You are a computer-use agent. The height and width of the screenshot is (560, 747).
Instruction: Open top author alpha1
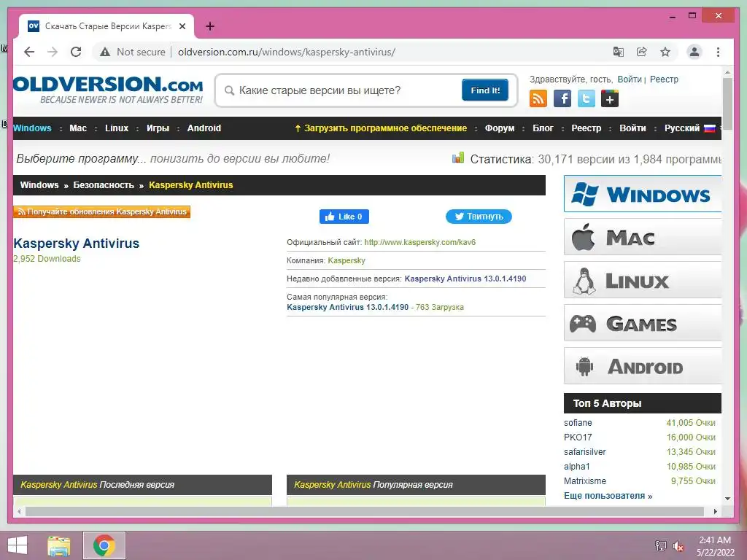tap(577, 467)
